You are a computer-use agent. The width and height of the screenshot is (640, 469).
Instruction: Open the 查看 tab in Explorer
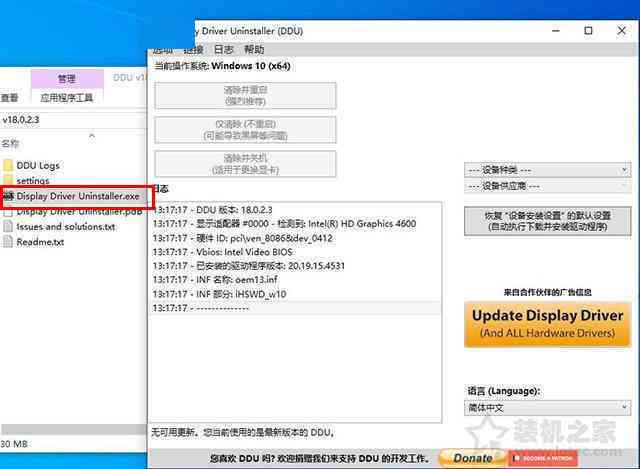tap(10, 98)
